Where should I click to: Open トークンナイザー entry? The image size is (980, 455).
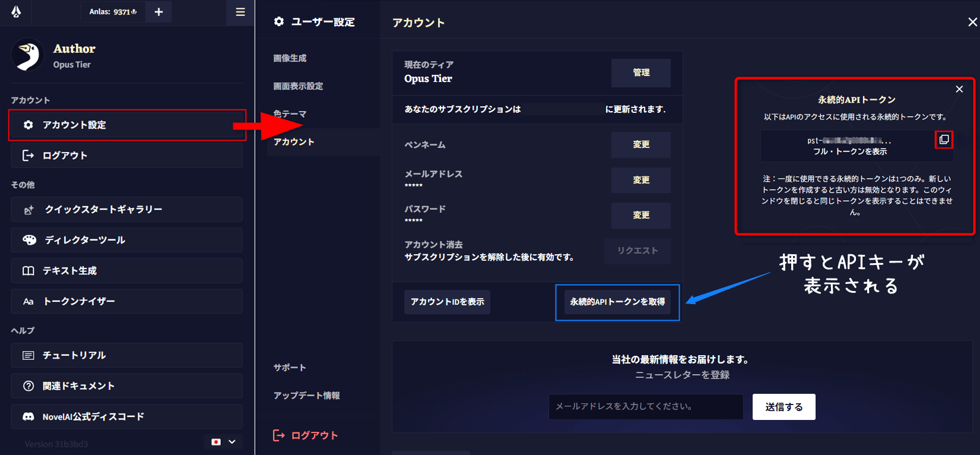coord(126,301)
